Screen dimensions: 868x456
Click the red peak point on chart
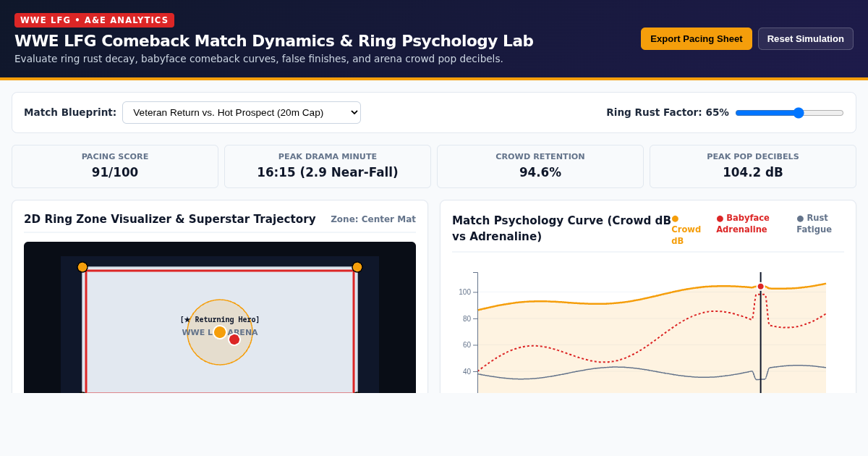point(761,287)
